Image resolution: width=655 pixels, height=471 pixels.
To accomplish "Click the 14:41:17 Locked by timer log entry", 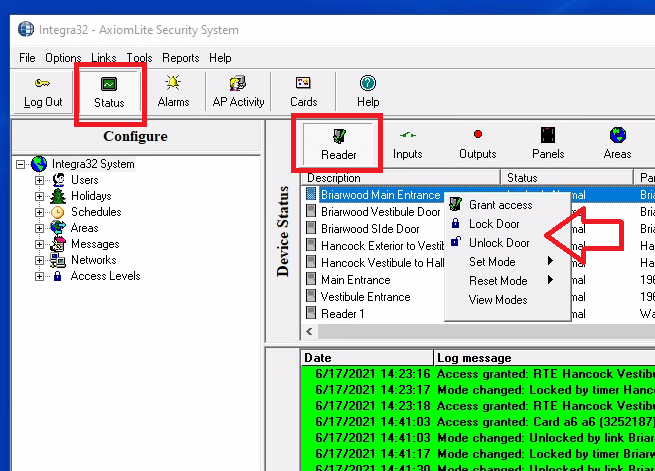I will [478, 454].
